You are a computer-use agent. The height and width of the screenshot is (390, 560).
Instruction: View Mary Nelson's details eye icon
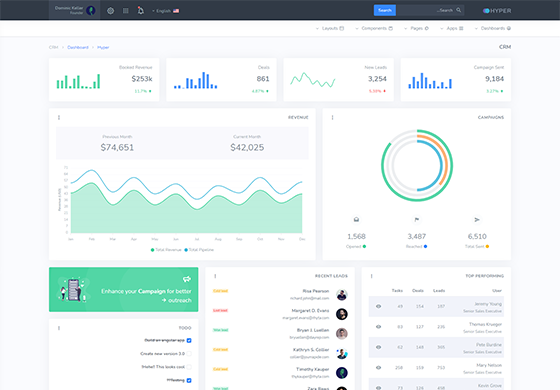[x=379, y=368]
